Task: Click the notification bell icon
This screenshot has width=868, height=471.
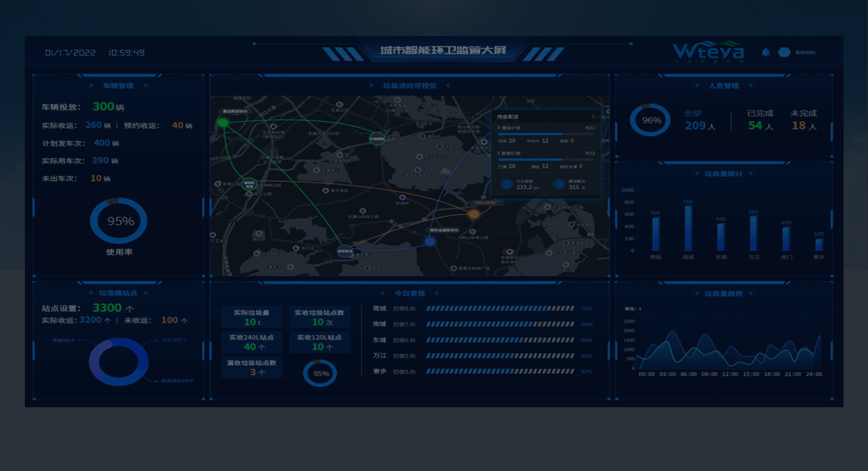Action: tap(765, 52)
